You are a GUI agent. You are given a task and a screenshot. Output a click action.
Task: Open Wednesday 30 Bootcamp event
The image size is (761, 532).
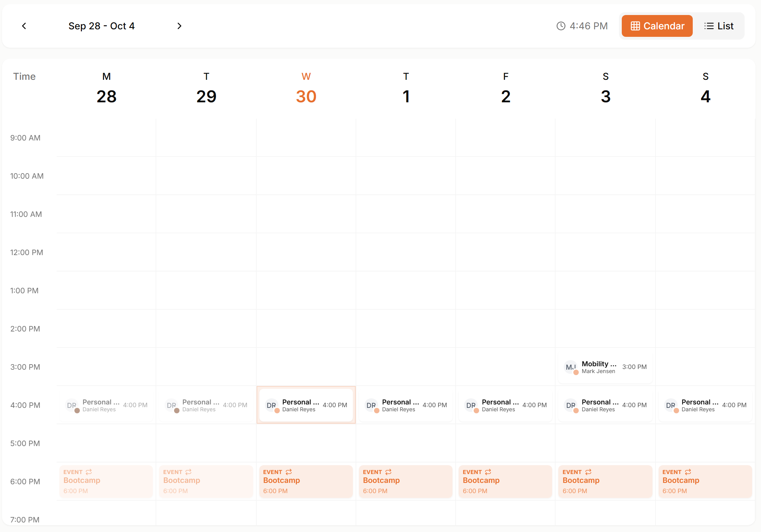click(x=306, y=482)
